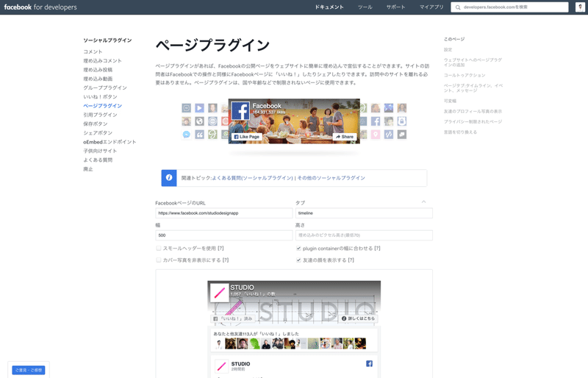Click the Messenger icon beside the banner
This screenshot has width=588, height=378.
click(187, 135)
